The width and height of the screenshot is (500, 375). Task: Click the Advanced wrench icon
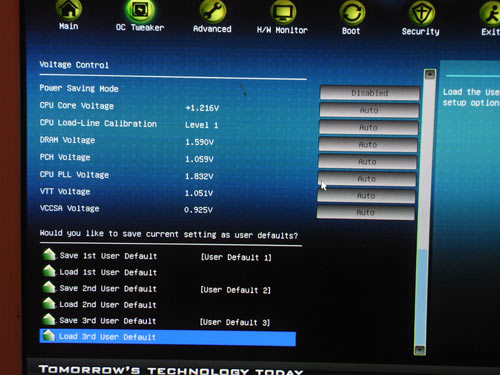(x=212, y=11)
